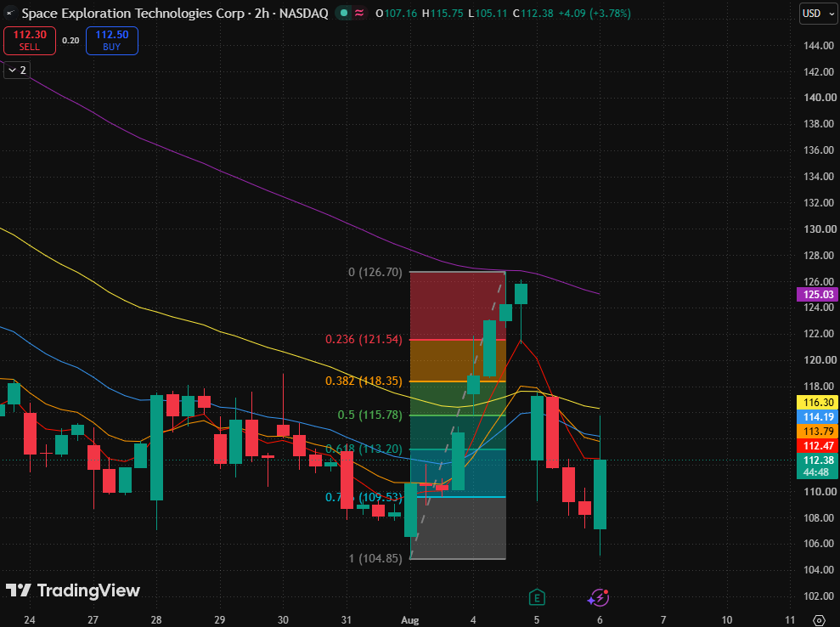Screen dimensions: 840x627
Task: Select the yellow 116.30 moving average price label
Action: [818, 402]
